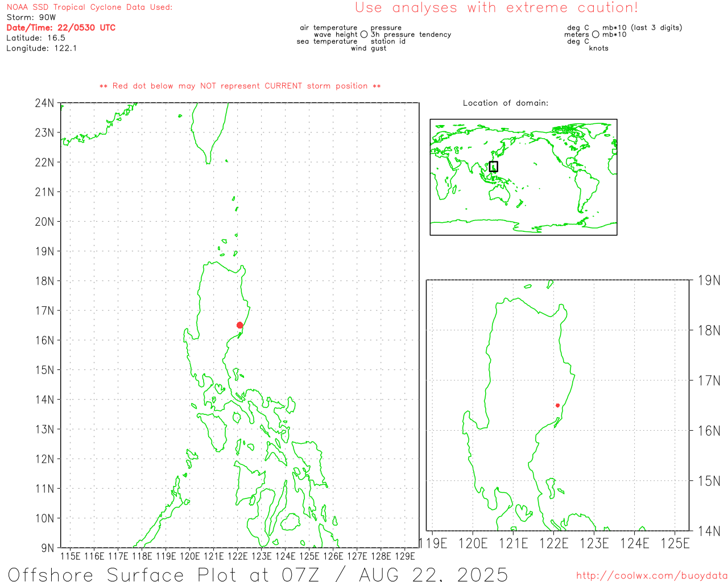The width and height of the screenshot is (728, 582).
Task: Click the '129E' longitude label on main map
Action: tap(404, 556)
